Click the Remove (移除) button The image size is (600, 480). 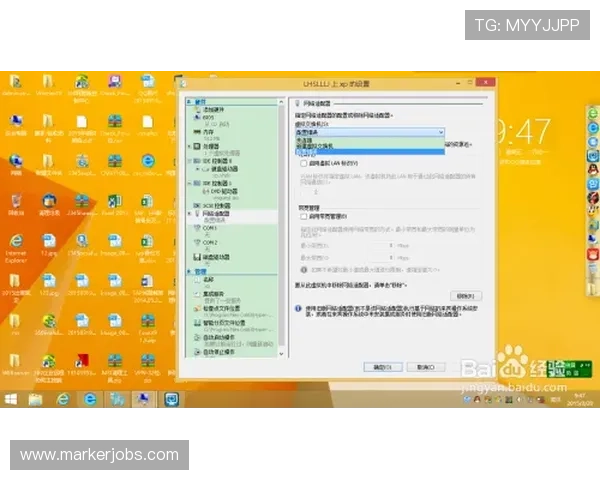coord(466,296)
